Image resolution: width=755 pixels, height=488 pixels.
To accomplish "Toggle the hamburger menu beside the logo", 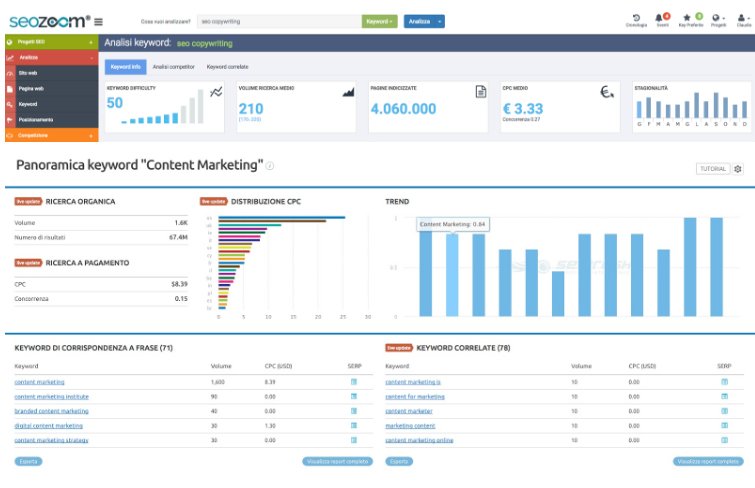I will (x=98, y=22).
